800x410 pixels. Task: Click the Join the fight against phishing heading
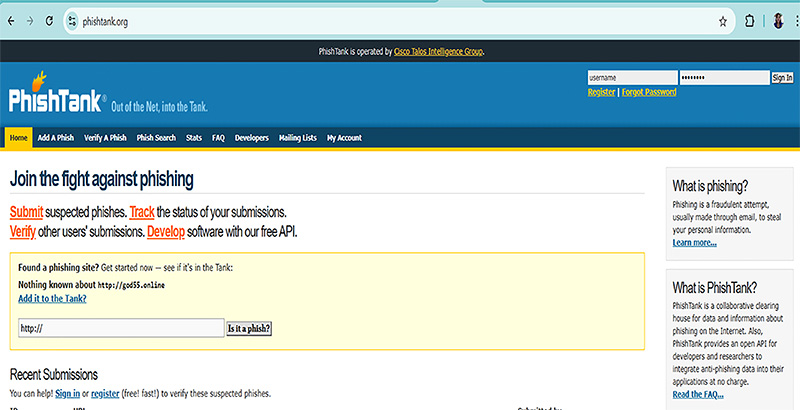(x=102, y=180)
